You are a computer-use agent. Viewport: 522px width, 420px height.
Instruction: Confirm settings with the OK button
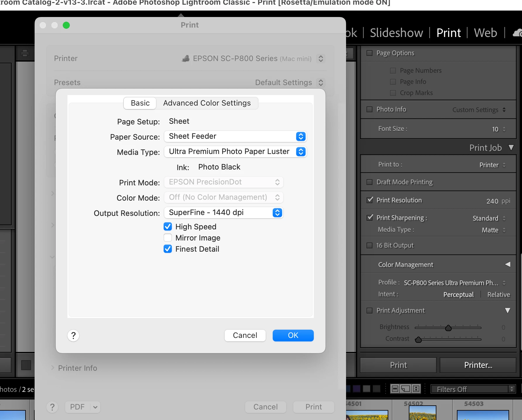(293, 335)
